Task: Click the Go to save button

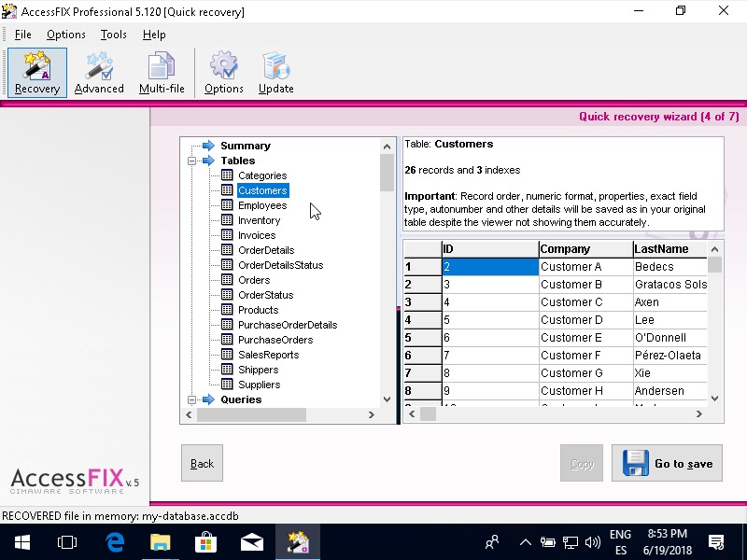Action: pyautogui.click(x=667, y=463)
